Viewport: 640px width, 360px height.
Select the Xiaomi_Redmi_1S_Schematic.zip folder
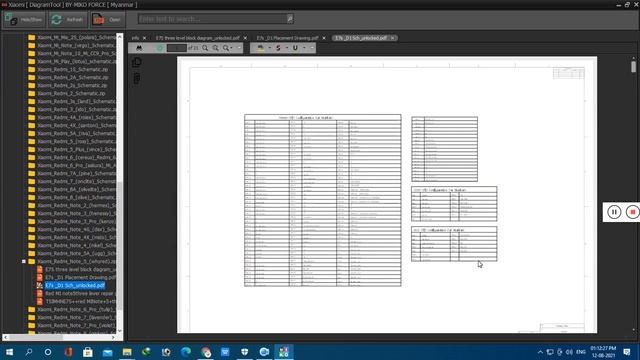point(73,69)
